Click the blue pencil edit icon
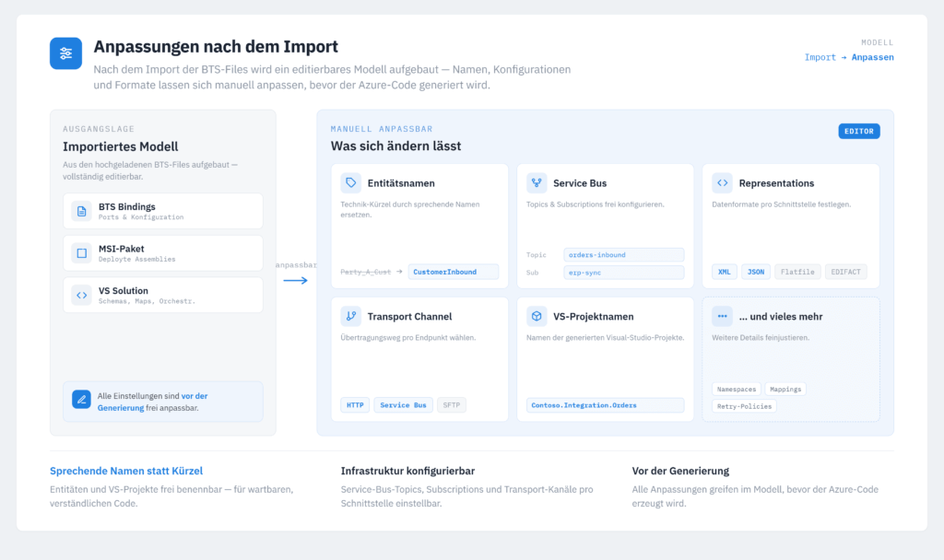Viewport: 944px width, 560px height. [81, 399]
